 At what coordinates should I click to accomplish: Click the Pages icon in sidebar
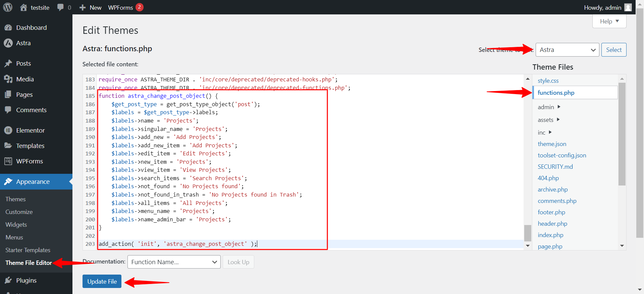(x=8, y=94)
